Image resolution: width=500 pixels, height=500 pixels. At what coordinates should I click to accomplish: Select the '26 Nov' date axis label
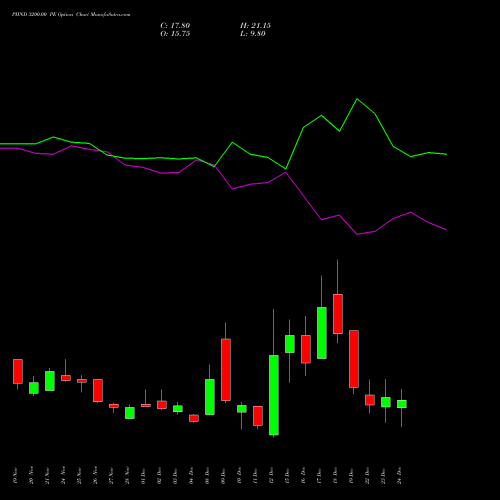pos(95,476)
